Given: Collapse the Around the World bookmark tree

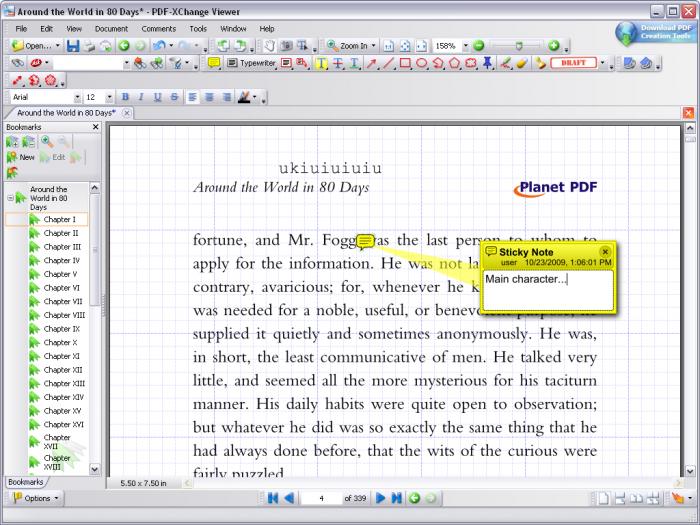Looking at the screenshot, I should [10, 197].
